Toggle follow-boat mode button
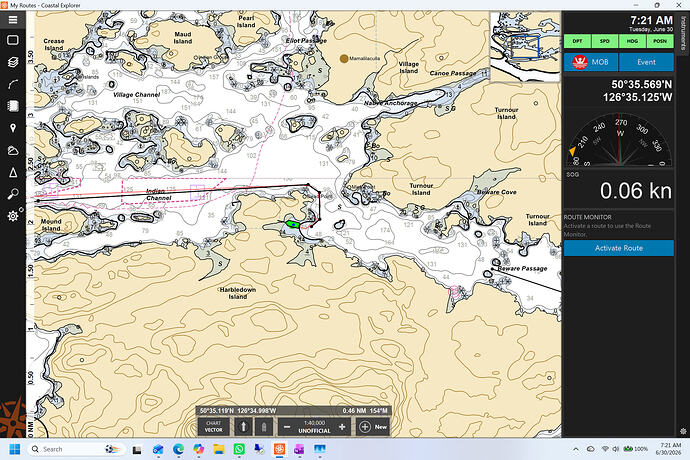 click(264, 427)
